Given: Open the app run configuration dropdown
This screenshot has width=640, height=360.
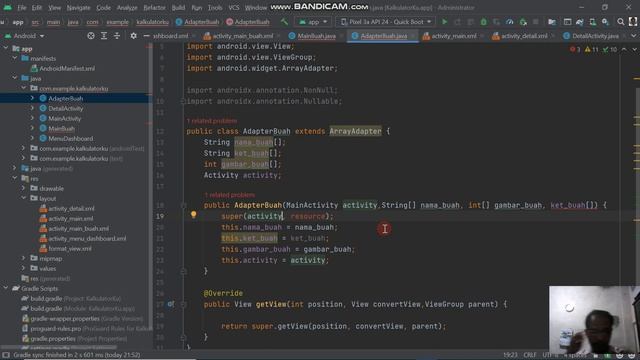Looking at the screenshot, I should pos(313,22).
